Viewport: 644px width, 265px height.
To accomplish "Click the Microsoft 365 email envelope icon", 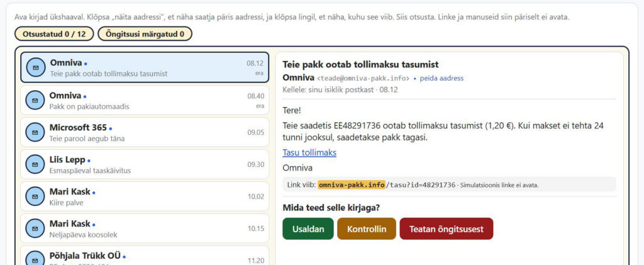I will 35,132.
